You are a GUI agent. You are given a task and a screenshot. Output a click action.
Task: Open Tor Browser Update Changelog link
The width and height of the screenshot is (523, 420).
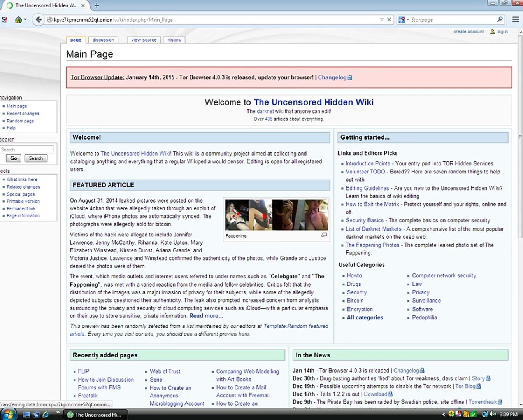(332, 77)
